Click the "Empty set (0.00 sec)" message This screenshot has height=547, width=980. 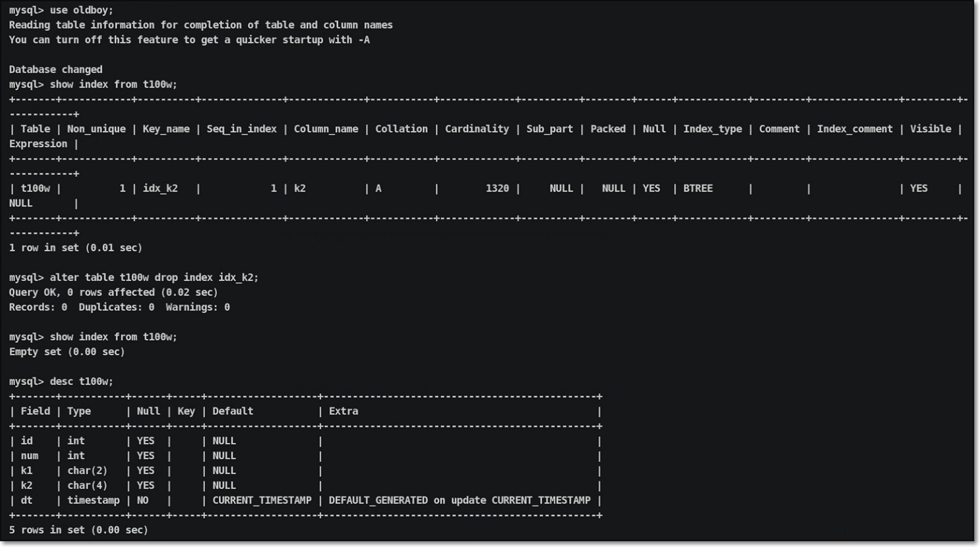[x=67, y=352]
